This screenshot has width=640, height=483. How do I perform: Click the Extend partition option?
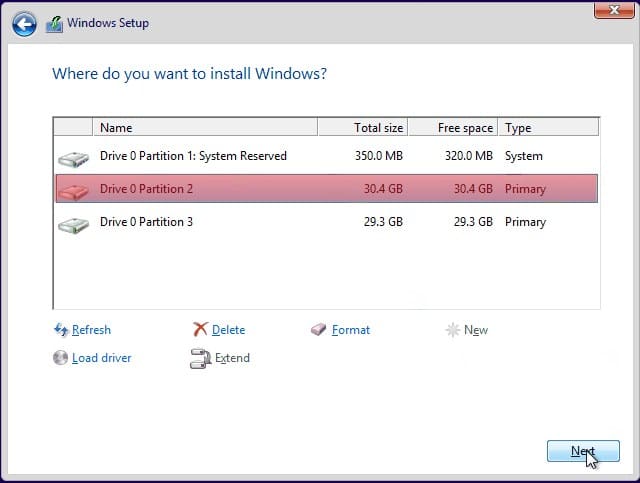(x=232, y=358)
